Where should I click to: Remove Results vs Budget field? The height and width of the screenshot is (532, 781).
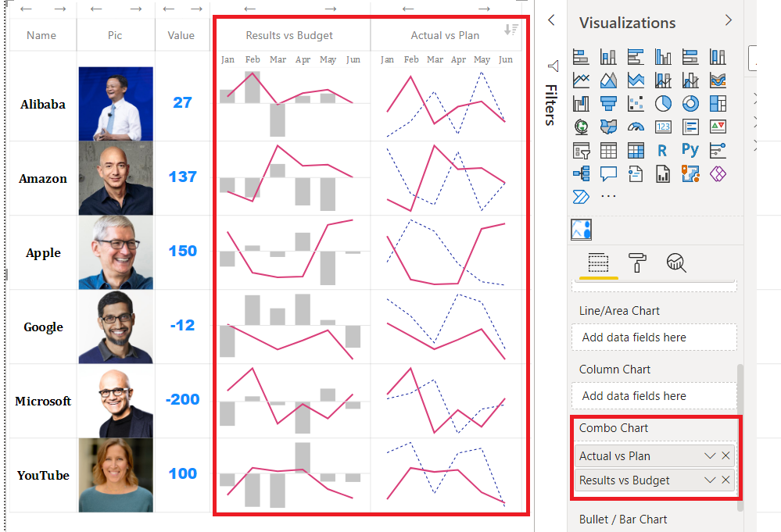(x=725, y=480)
